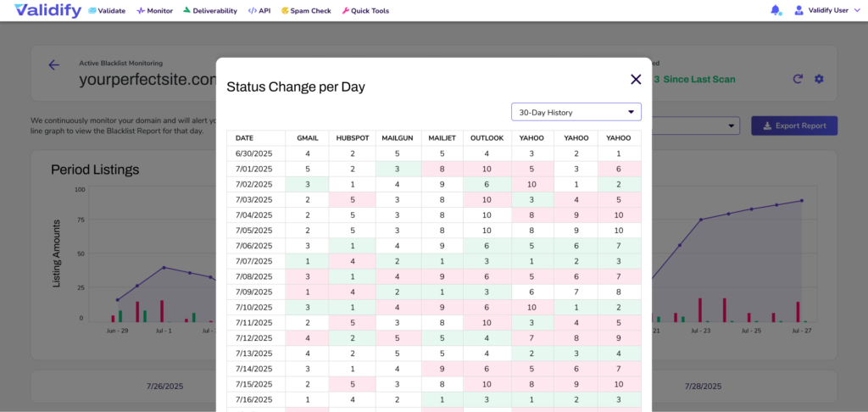Expand the dropdown beside Export Report
Image resolution: width=868 pixels, height=412 pixels.
[x=732, y=126]
